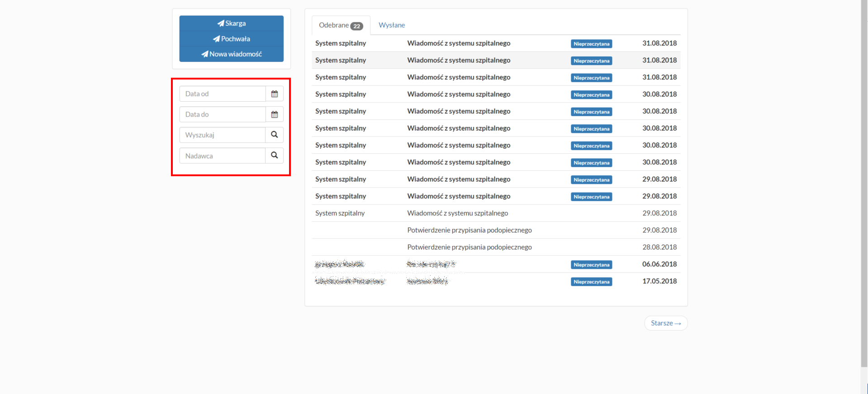The image size is (868, 394).
Task: Click the Nieprzeczytana badge on 17.05.2018 message
Action: [x=591, y=282]
